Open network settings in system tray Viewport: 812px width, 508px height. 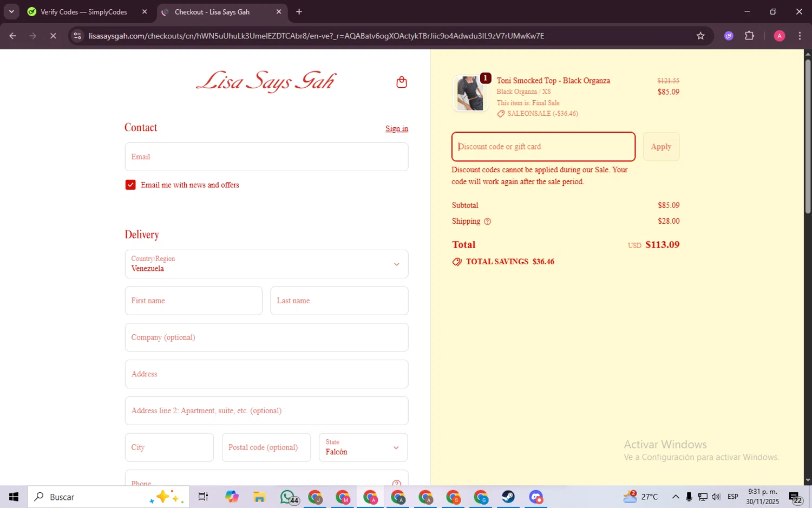(703, 497)
